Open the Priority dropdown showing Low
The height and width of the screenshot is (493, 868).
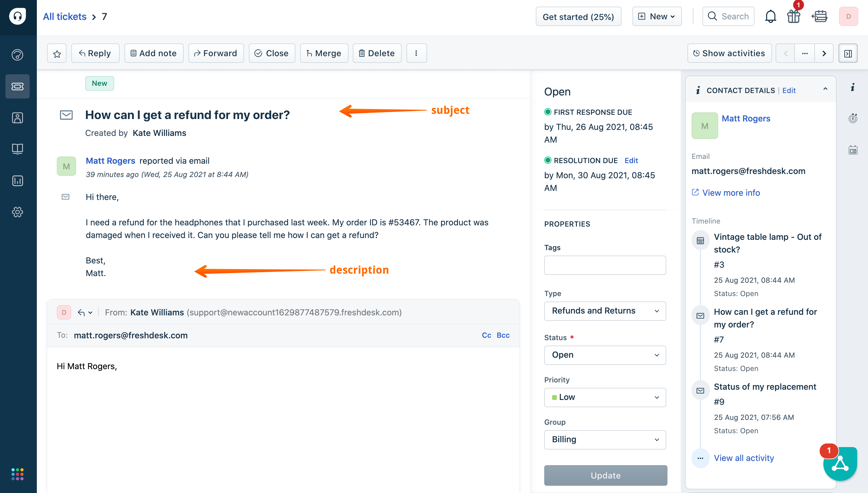pyautogui.click(x=605, y=397)
